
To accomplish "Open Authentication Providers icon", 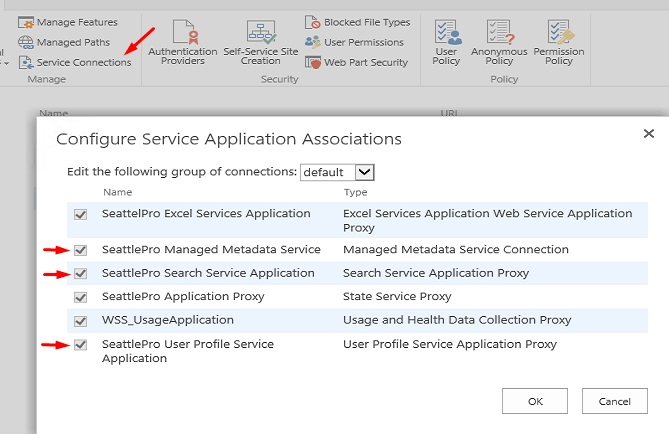I will tap(186, 32).
